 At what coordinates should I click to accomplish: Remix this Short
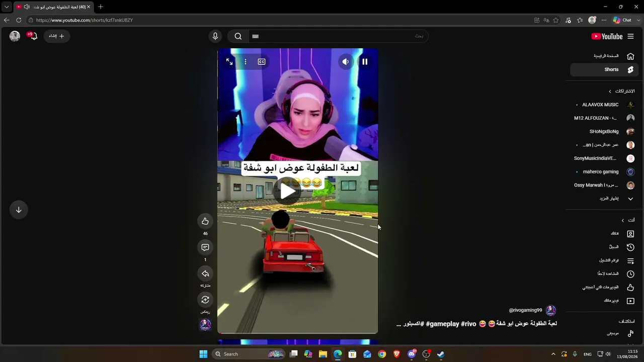205,300
